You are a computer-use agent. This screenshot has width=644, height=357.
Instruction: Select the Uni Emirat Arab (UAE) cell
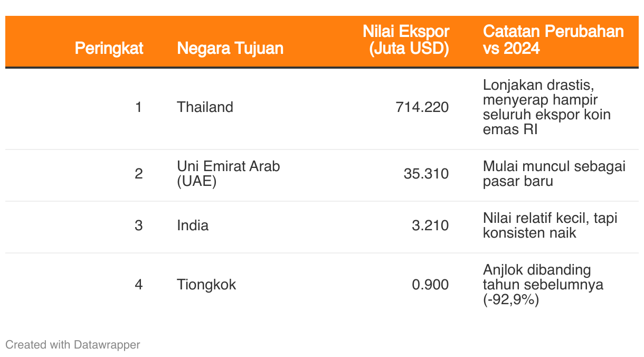(229, 174)
